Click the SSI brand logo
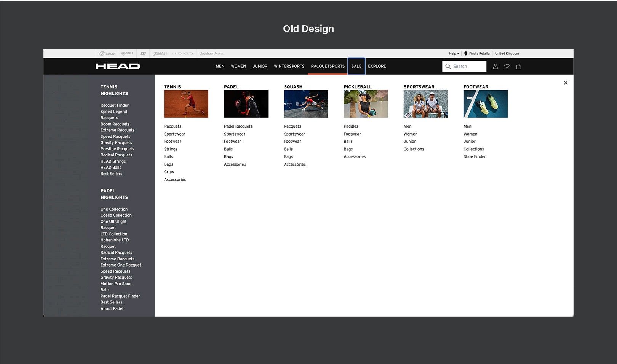 pos(143,54)
